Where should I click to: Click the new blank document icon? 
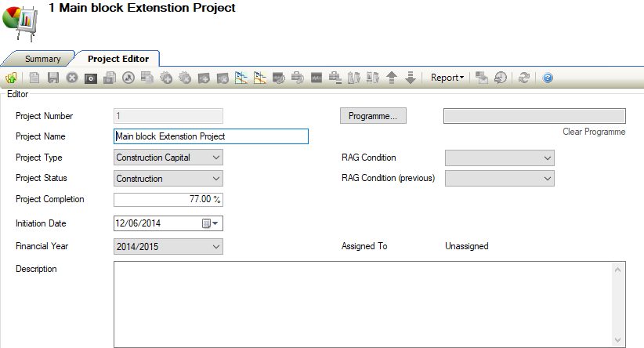[34, 78]
